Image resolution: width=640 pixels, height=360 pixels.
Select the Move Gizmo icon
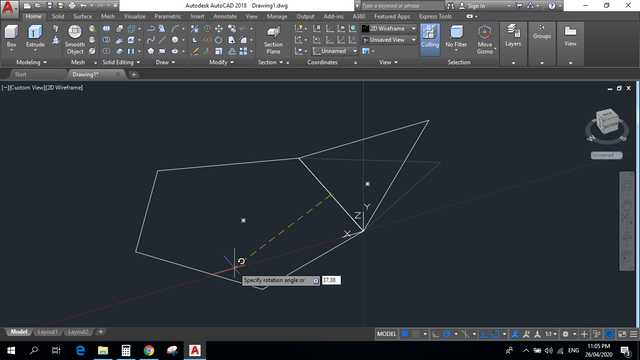(x=485, y=39)
